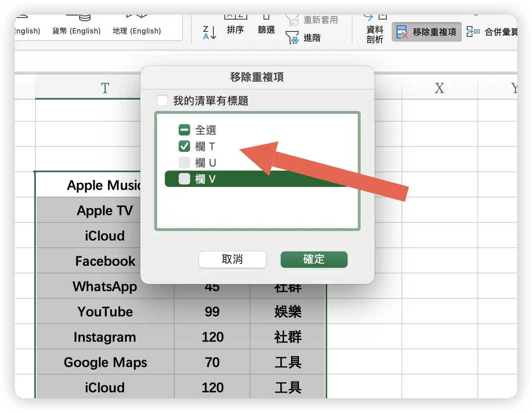Click the 重新套用 reapply filter option
Image resolution: width=532 pixels, height=413 pixels.
click(x=312, y=20)
